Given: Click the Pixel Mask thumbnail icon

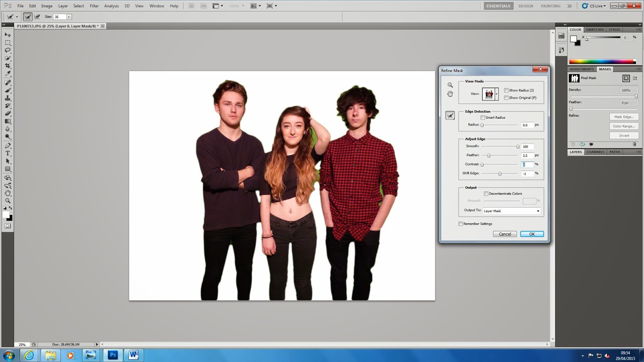Looking at the screenshot, I should tap(574, 78).
